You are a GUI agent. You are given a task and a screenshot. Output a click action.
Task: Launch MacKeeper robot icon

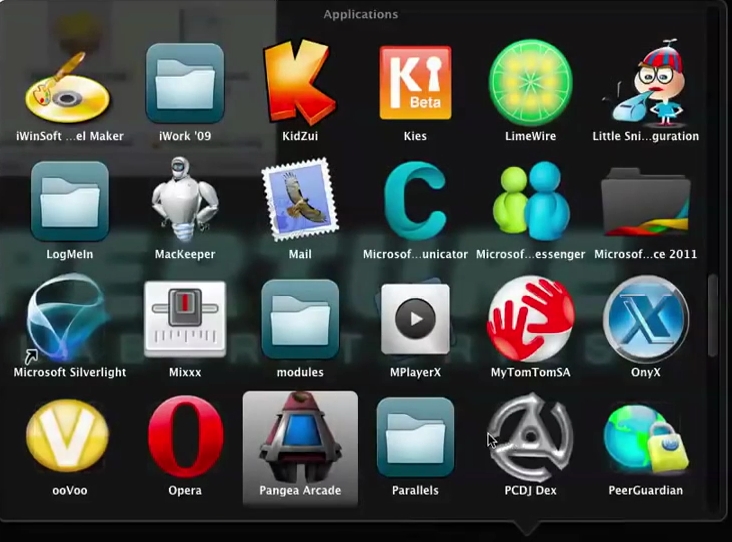(185, 200)
